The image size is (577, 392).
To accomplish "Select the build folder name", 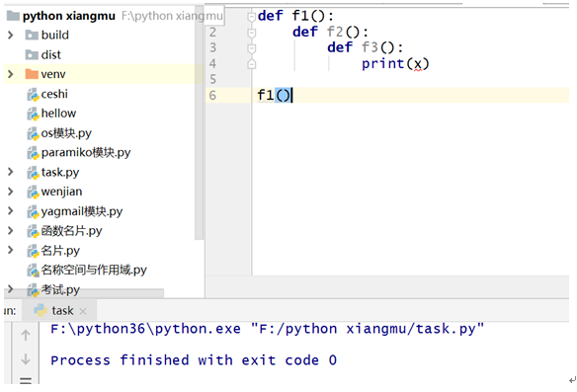I will tap(55, 35).
